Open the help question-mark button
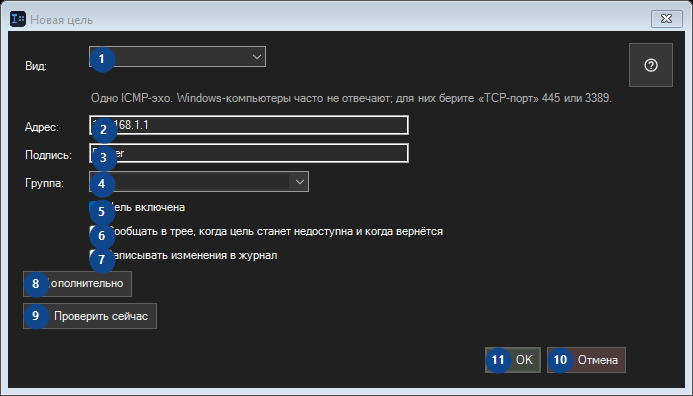This screenshot has width=693, height=396. pos(651,65)
